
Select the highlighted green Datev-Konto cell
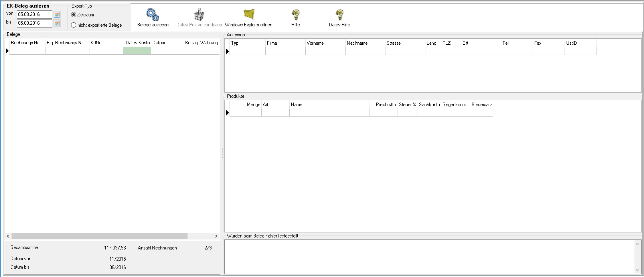pyautogui.click(x=137, y=51)
